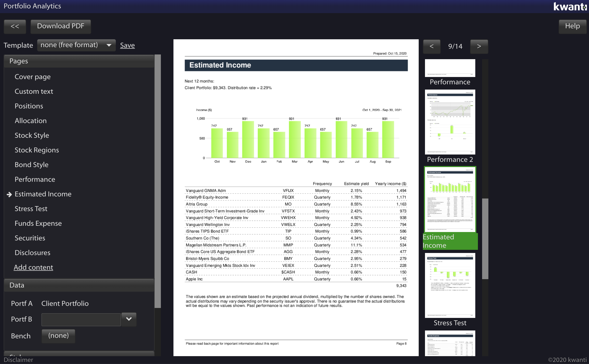This screenshot has width=589, height=364.
Task: Click the Save template link
Action: (127, 45)
